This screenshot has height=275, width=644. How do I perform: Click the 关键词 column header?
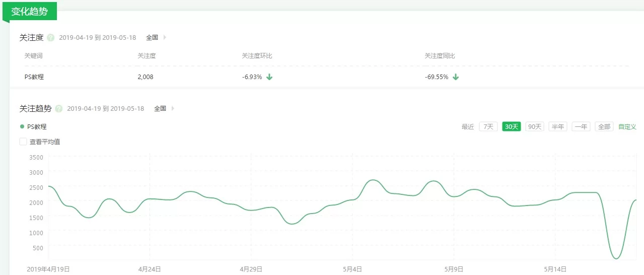[33, 56]
